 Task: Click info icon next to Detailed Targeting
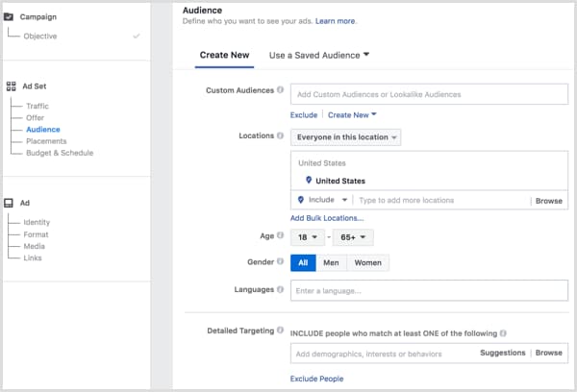click(x=281, y=331)
